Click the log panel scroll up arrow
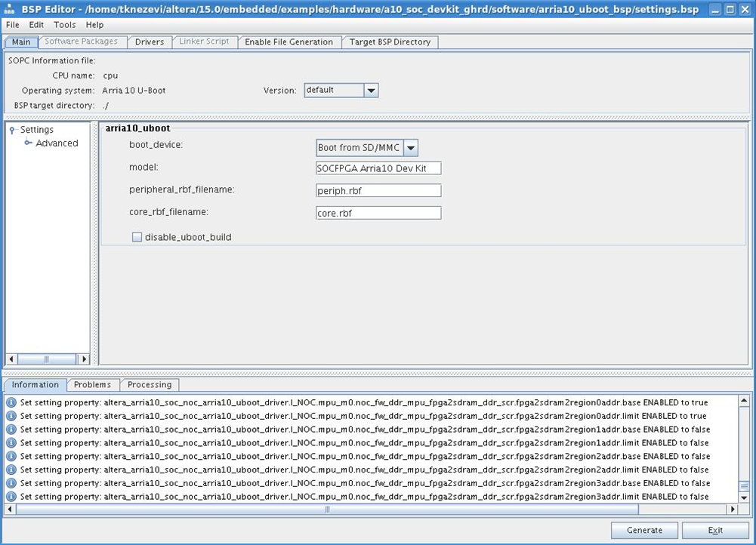The width and height of the screenshot is (756, 545). [744, 400]
